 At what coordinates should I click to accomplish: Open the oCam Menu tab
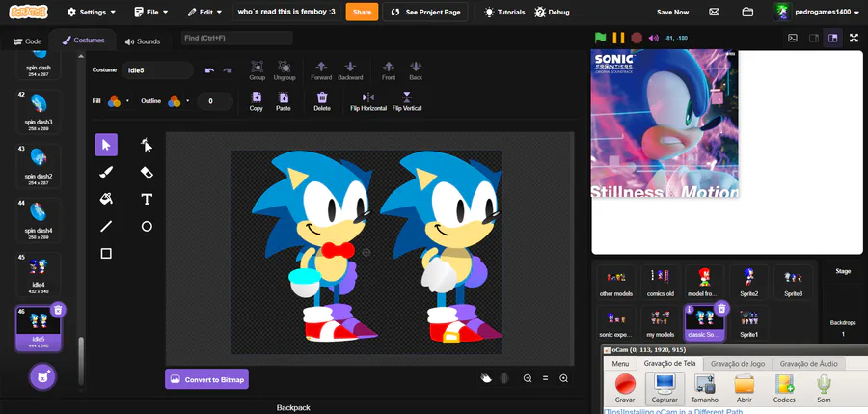(620, 364)
